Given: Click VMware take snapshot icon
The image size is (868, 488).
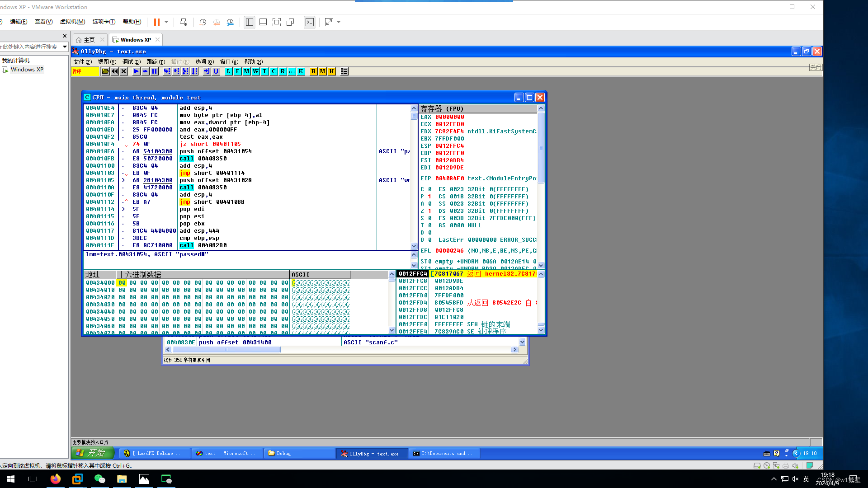Looking at the screenshot, I should [203, 22].
